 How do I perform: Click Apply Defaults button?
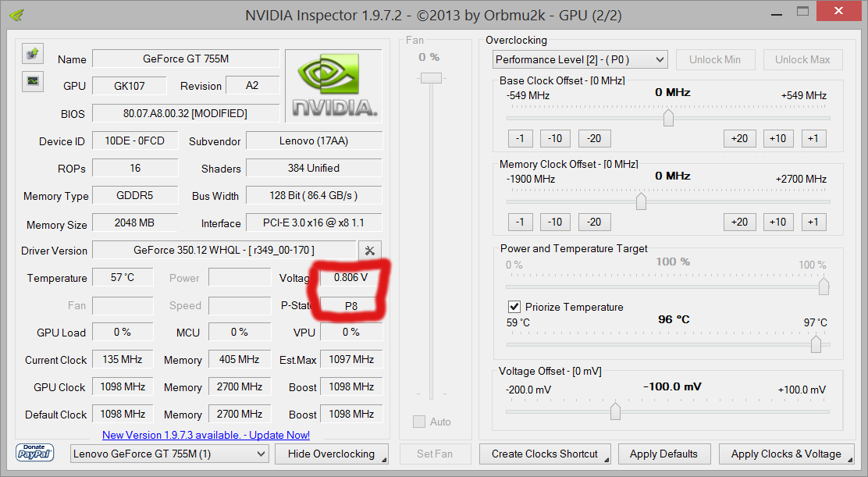click(x=663, y=454)
